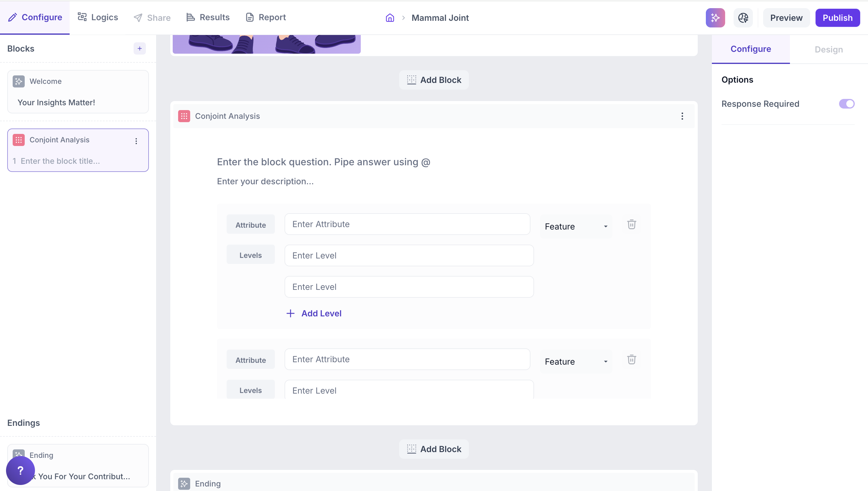
Task: Open sidebar Conjoint Analysis block options menu
Action: point(136,141)
